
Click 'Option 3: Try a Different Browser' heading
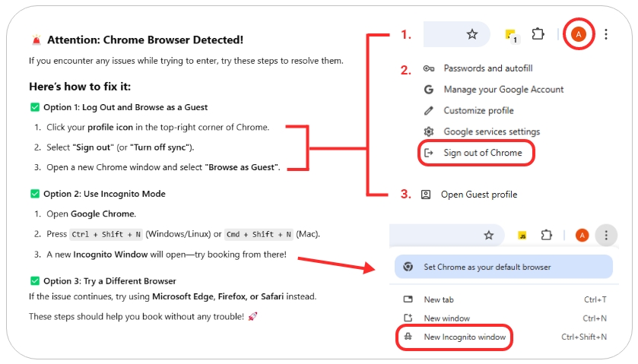point(110,281)
